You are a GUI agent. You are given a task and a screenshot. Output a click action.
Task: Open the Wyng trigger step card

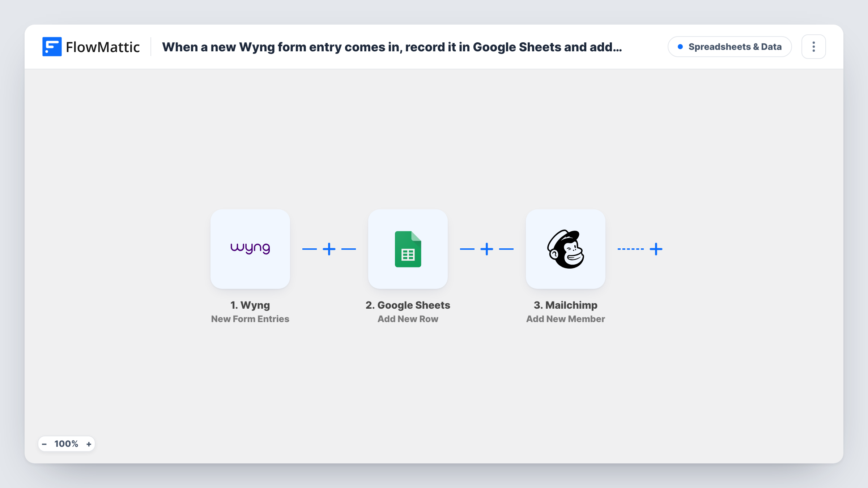[x=250, y=249]
